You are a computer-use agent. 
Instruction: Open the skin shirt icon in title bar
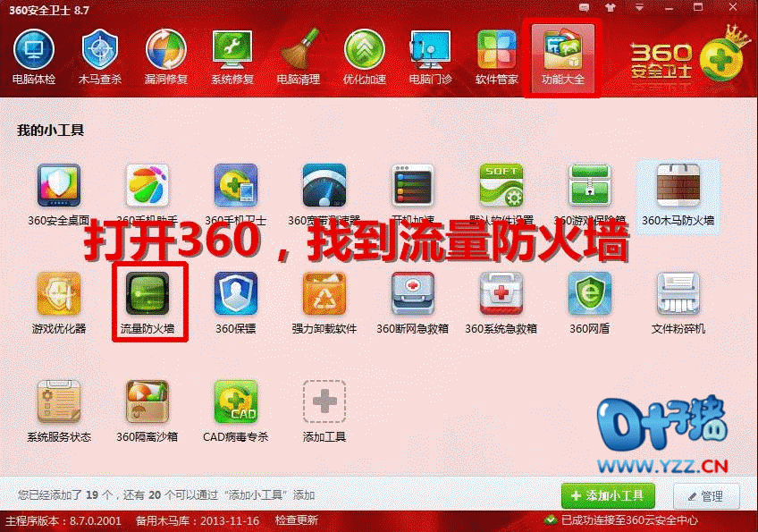point(611,7)
